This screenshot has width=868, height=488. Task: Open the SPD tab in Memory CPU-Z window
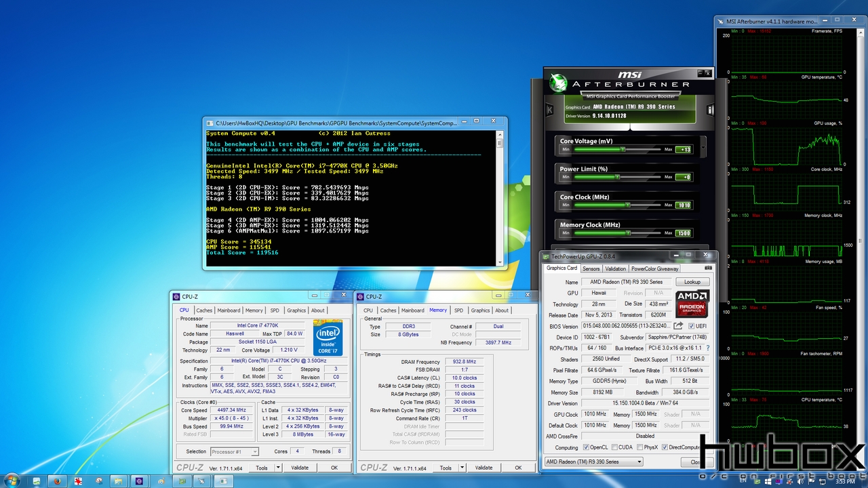458,310
